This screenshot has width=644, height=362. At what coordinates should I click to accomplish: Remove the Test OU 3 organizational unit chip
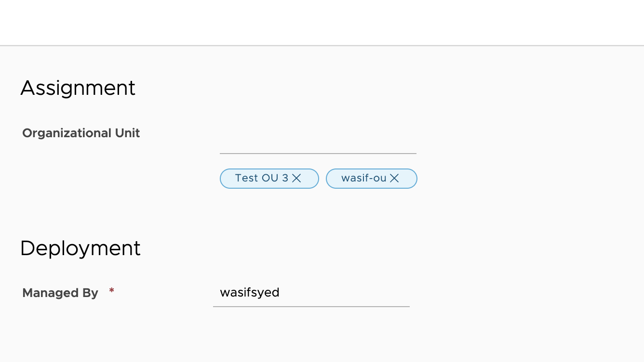(x=296, y=178)
